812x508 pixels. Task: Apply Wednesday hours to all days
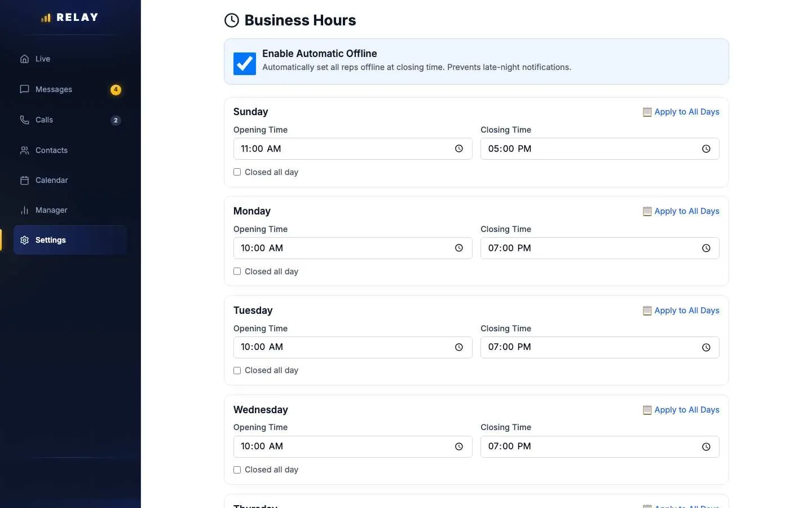681,410
